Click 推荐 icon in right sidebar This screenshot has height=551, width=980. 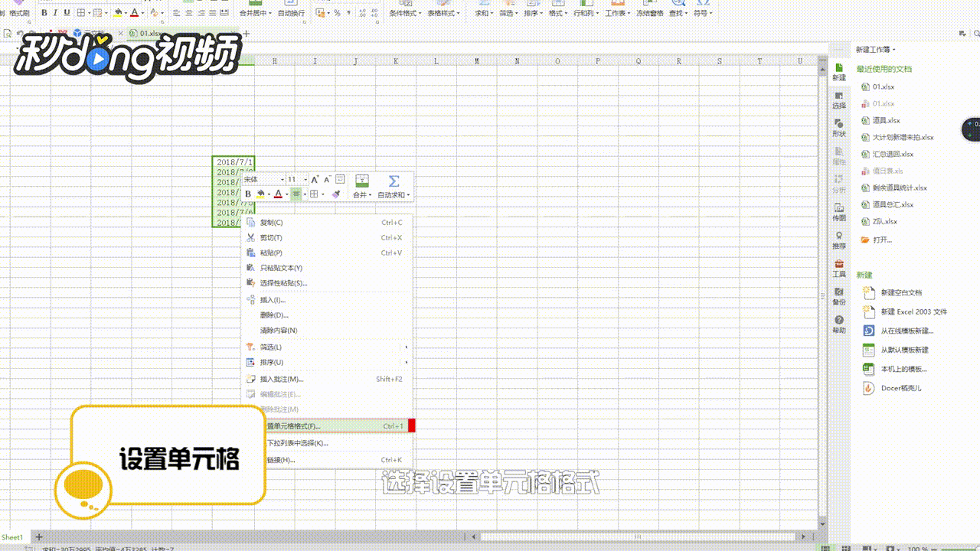(839, 240)
